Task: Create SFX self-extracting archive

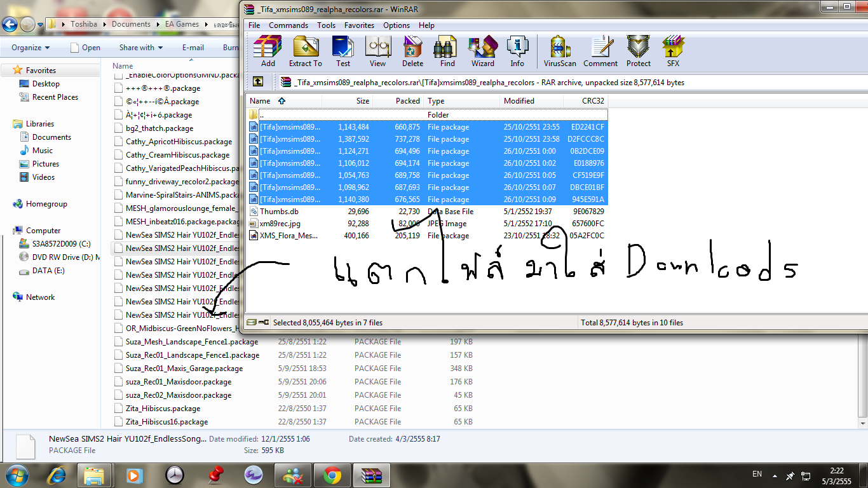Action: tap(673, 51)
